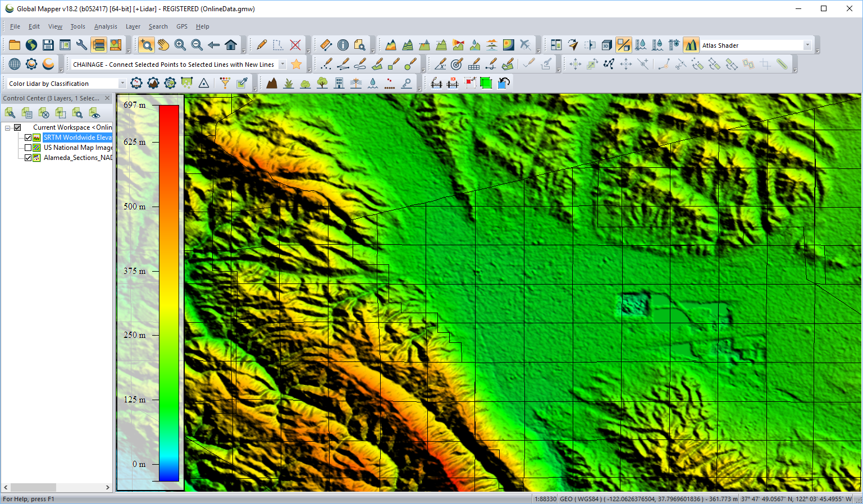Open the Layer menu
This screenshot has width=863, height=504.
coord(133,26)
